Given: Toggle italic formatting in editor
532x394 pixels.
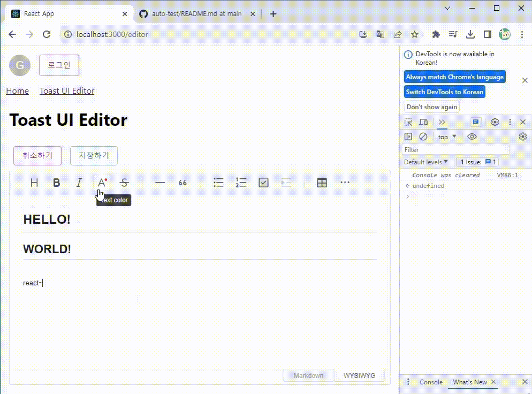Looking at the screenshot, I should pyautogui.click(x=79, y=183).
